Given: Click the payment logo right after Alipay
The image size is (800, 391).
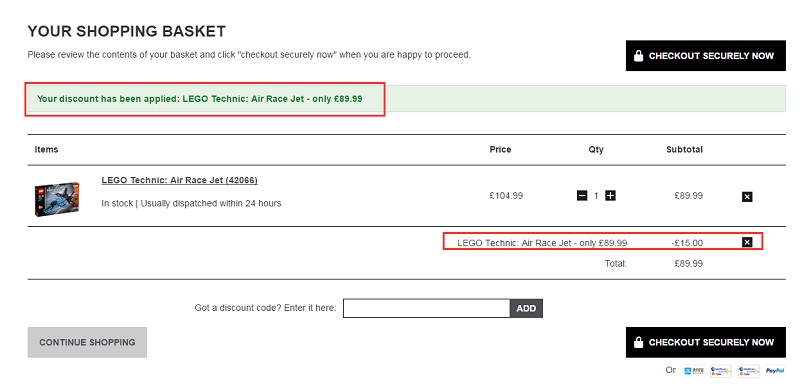Looking at the screenshot, I should tap(721, 371).
